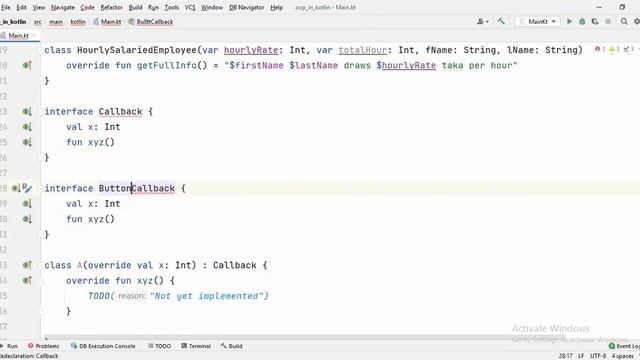Open the MainKt run configuration dropdown
Screen dimensions: 640x360
tap(537, 21)
